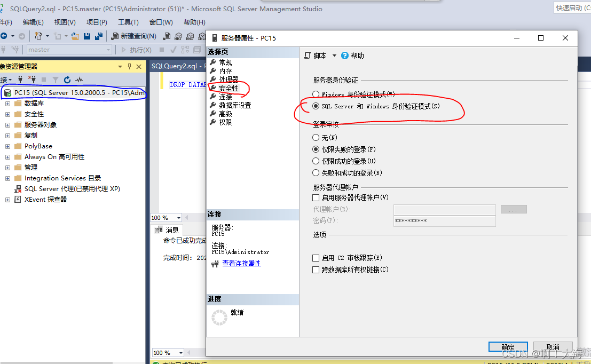Open the 编辑(E) edit menu
591x364 pixels.
tap(33, 22)
